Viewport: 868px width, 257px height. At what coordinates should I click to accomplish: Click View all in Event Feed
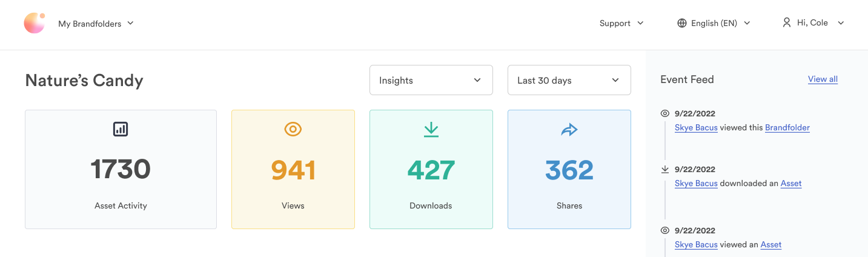coord(823,79)
